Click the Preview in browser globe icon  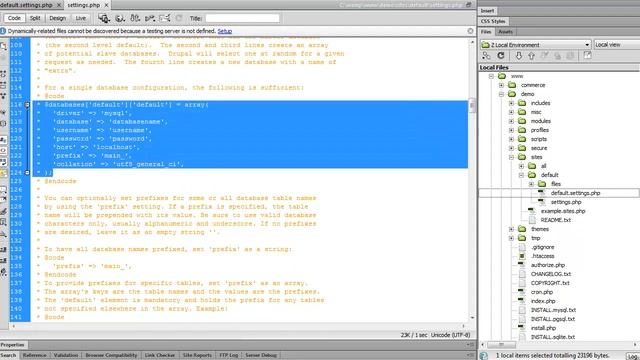tap(120, 18)
